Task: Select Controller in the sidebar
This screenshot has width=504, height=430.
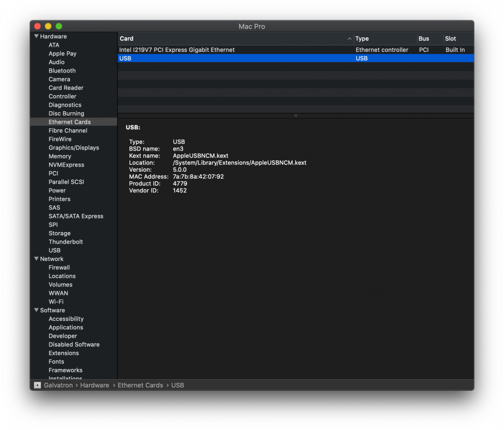Action: pyautogui.click(x=62, y=96)
